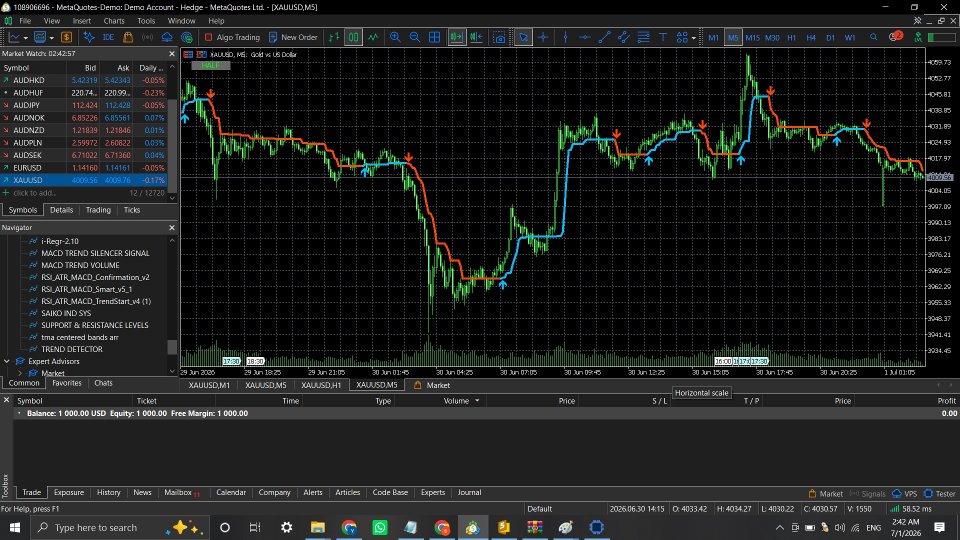Screen dimensions: 960x540
Task: Select the M15 timeframe
Action: (x=752, y=37)
